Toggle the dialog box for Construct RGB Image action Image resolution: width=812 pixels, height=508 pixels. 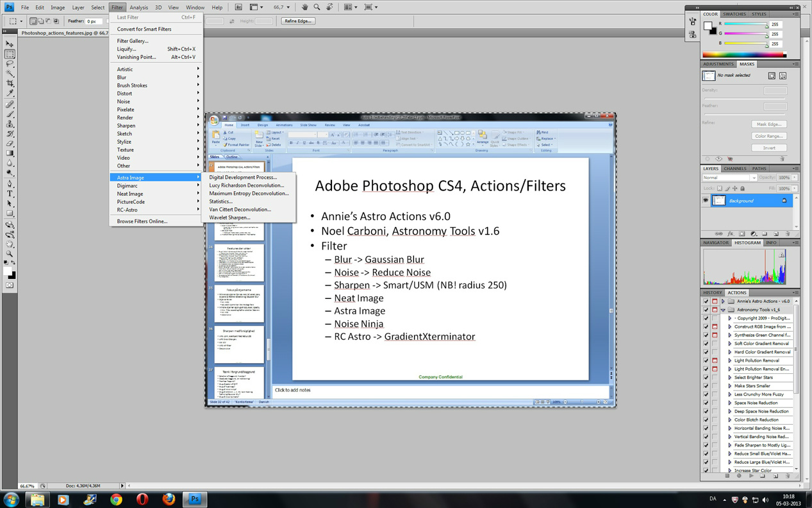pos(715,326)
